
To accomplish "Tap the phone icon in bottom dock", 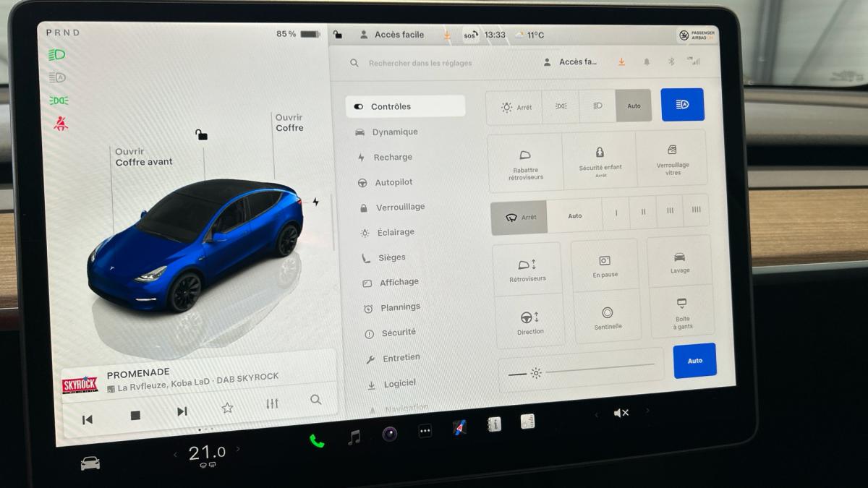I will click(x=317, y=440).
